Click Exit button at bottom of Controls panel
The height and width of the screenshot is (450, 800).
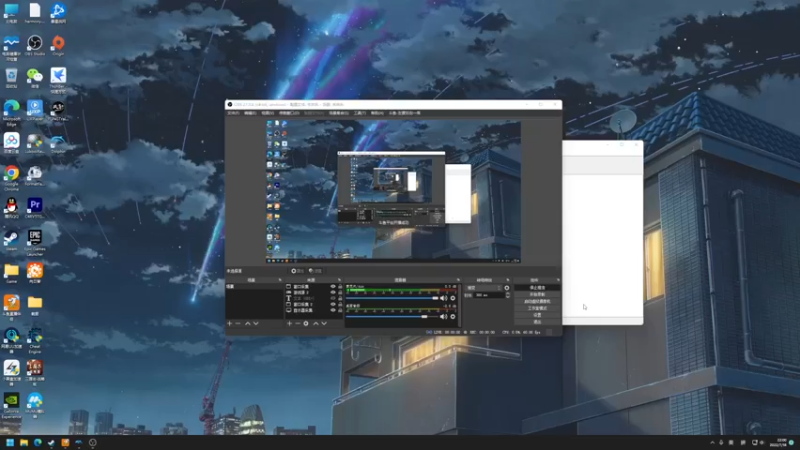(538, 322)
